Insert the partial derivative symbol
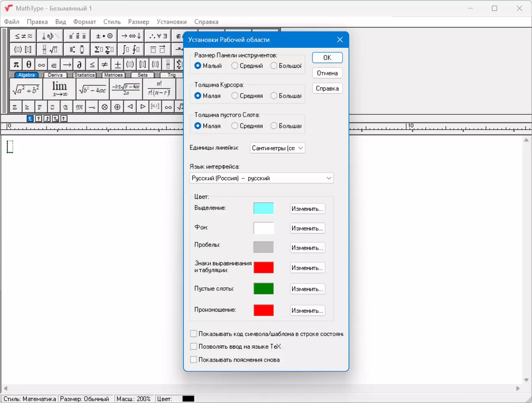532x403 pixels. 79,64
